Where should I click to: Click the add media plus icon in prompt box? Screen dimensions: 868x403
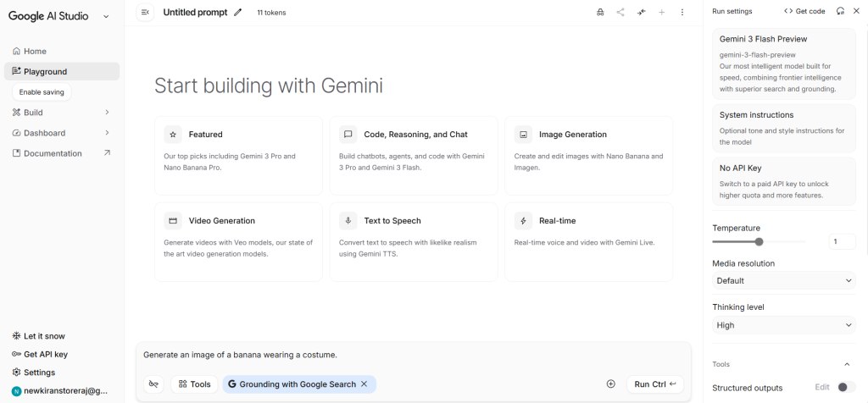pos(610,384)
